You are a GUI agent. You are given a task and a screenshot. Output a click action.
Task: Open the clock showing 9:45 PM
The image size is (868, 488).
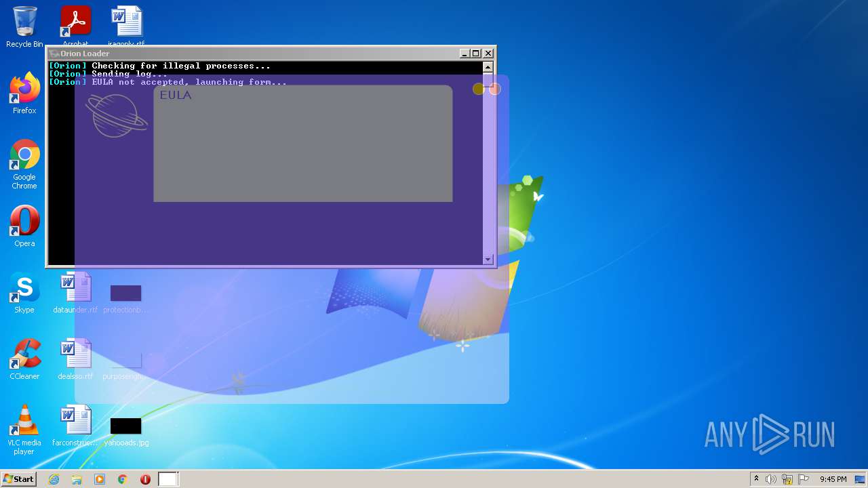(833, 479)
